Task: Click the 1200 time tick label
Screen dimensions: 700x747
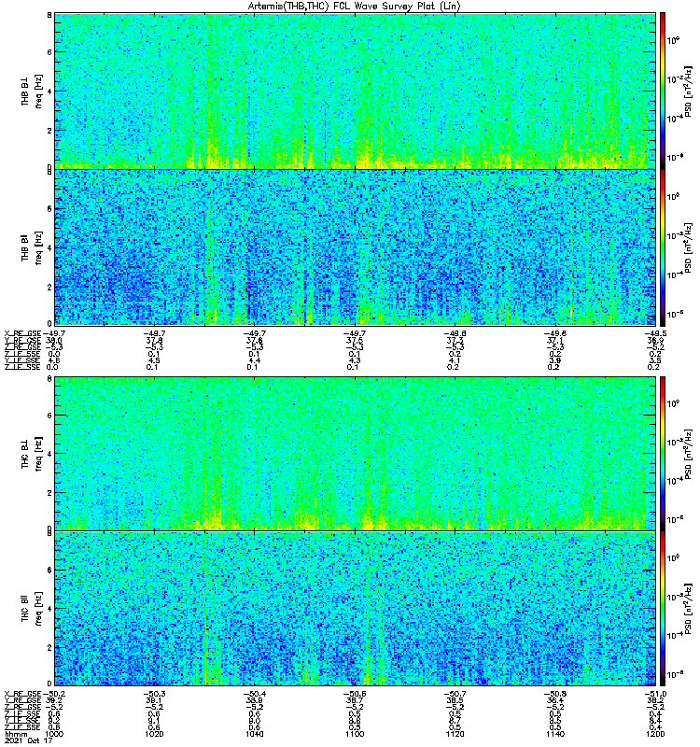Action: [x=655, y=734]
